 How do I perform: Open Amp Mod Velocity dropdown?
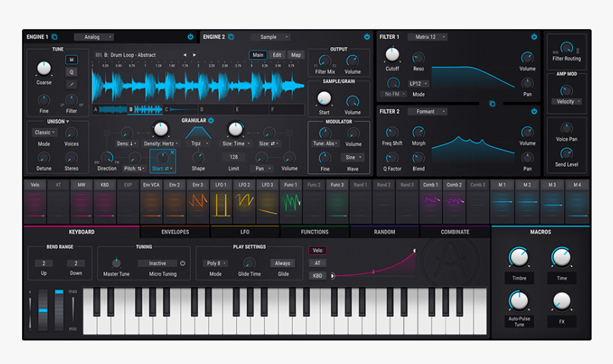tap(567, 102)
